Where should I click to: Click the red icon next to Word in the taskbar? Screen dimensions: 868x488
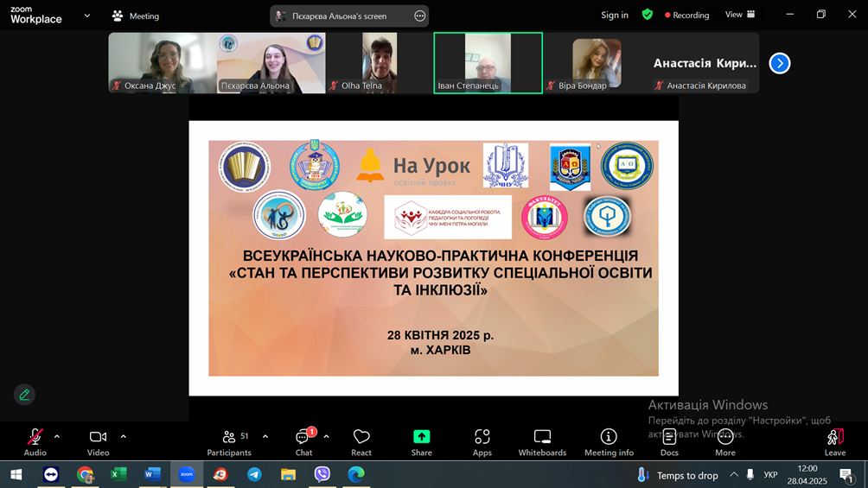coord(220,474)
